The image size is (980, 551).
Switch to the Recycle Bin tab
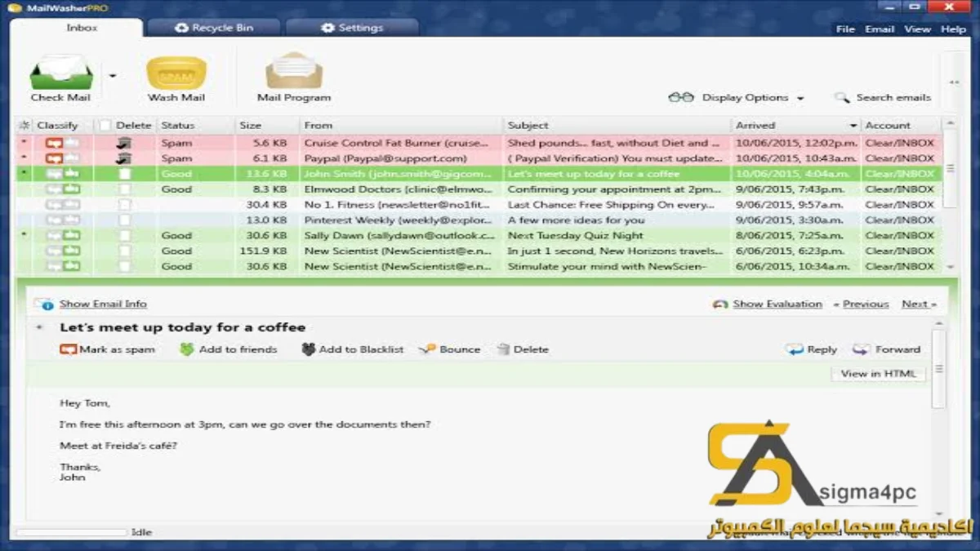[214, 28]
